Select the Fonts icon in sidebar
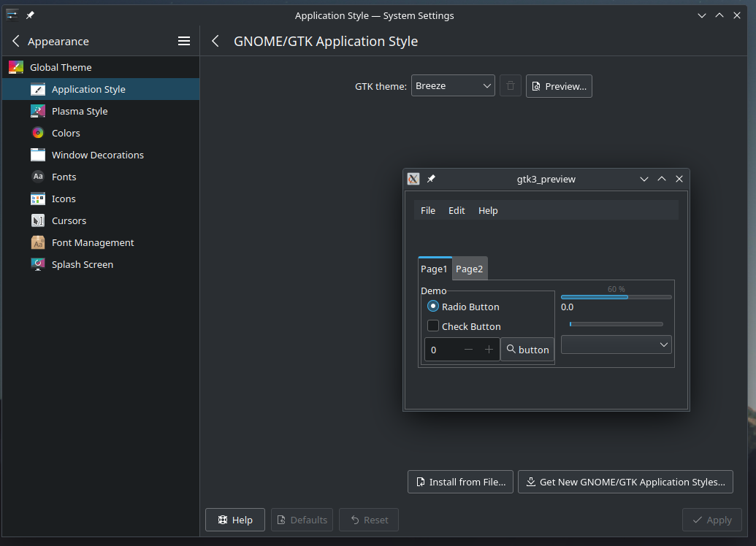 pyautogui.click(x=38, y=177)
